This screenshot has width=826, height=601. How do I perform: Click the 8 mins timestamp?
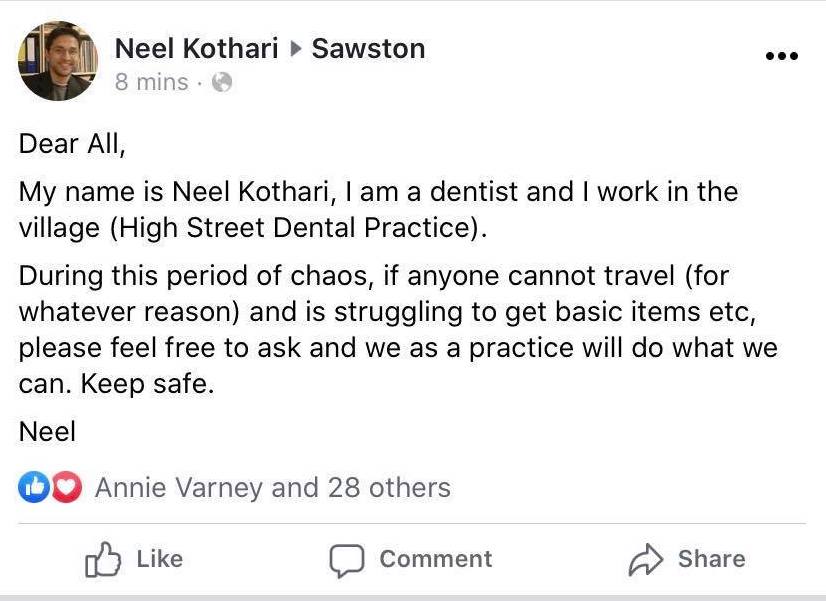[x=151, y=82]
